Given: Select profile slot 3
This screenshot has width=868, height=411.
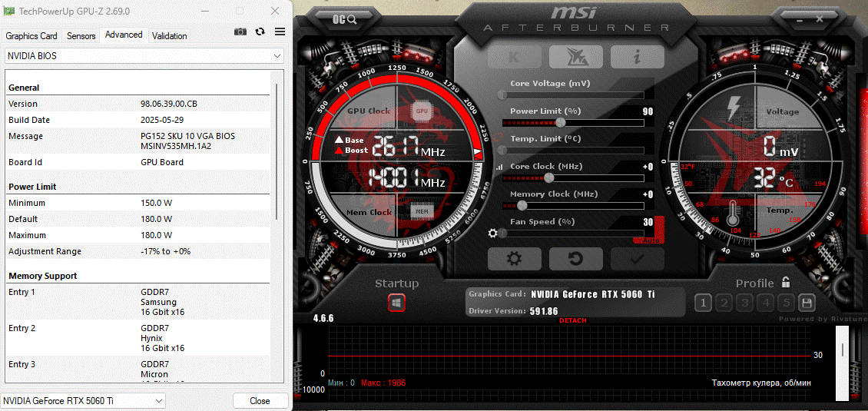Looking at the screenshot, I should (x=745, y=303).
